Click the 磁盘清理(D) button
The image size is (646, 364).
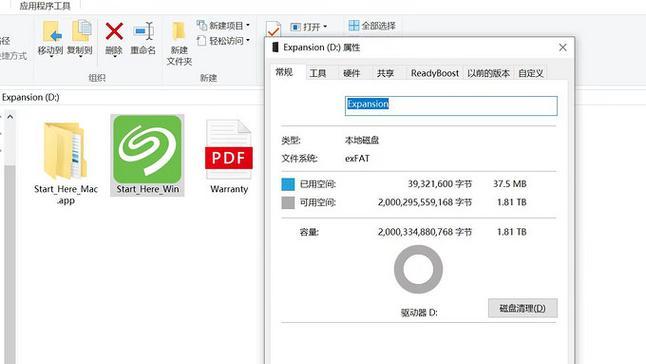[522, 308]
